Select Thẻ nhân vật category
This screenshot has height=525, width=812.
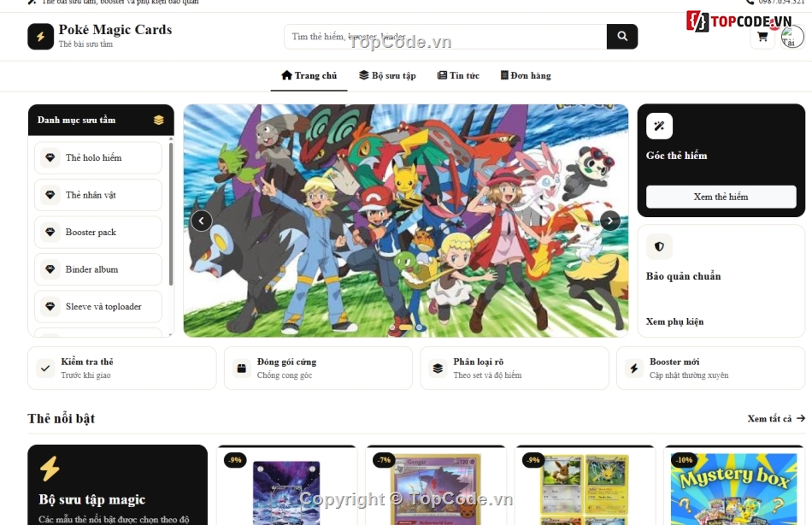(x=98, y=195)
